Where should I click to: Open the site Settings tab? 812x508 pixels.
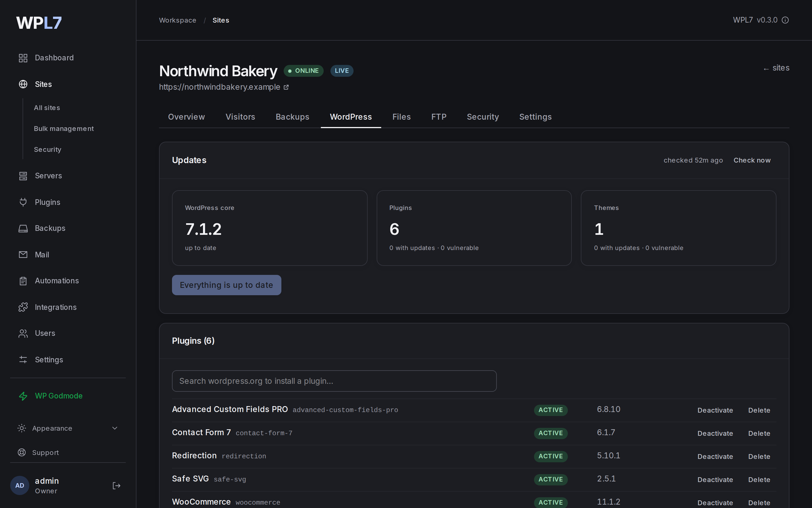(x=535, y=117)
